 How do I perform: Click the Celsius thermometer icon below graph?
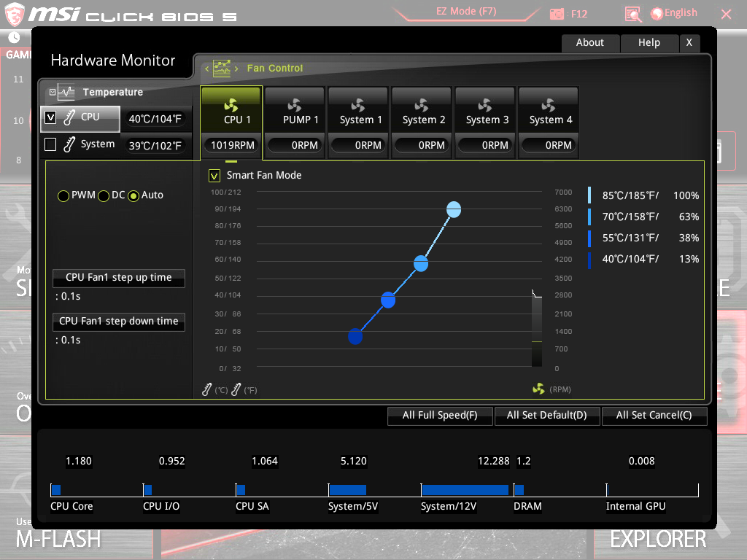[x=206, y=389]
